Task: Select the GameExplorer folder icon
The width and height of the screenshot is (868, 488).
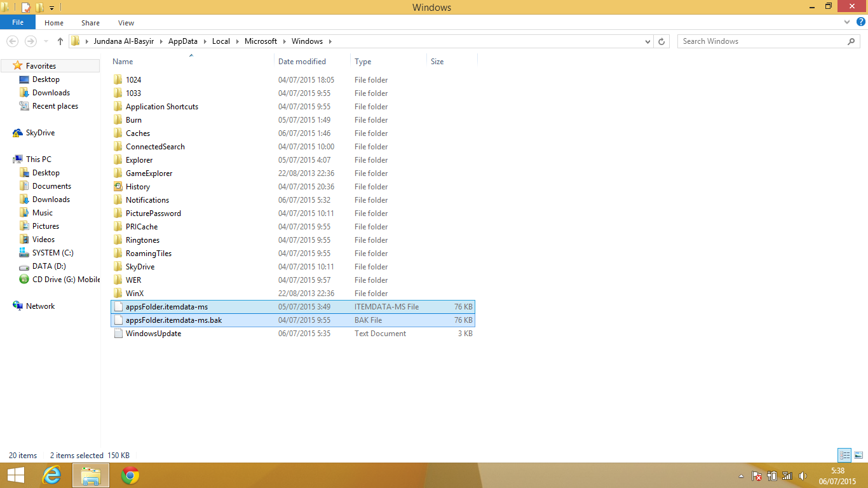Action: (x=118, y=173)
